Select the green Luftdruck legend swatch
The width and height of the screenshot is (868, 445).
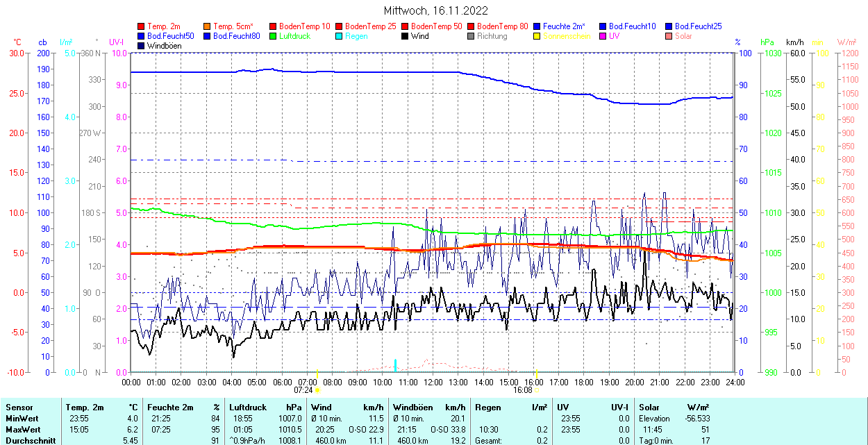point(274,36)
